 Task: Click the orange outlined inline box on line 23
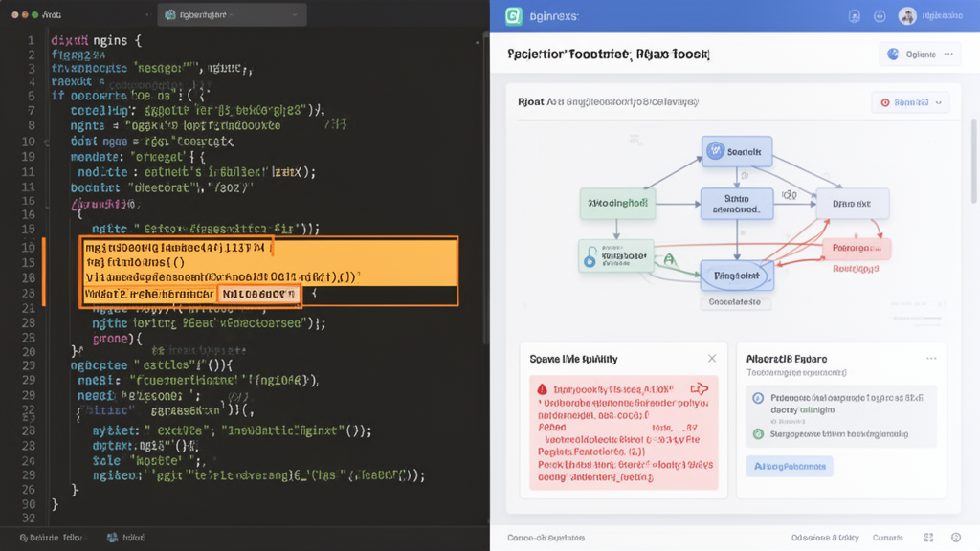pos(258,294)
